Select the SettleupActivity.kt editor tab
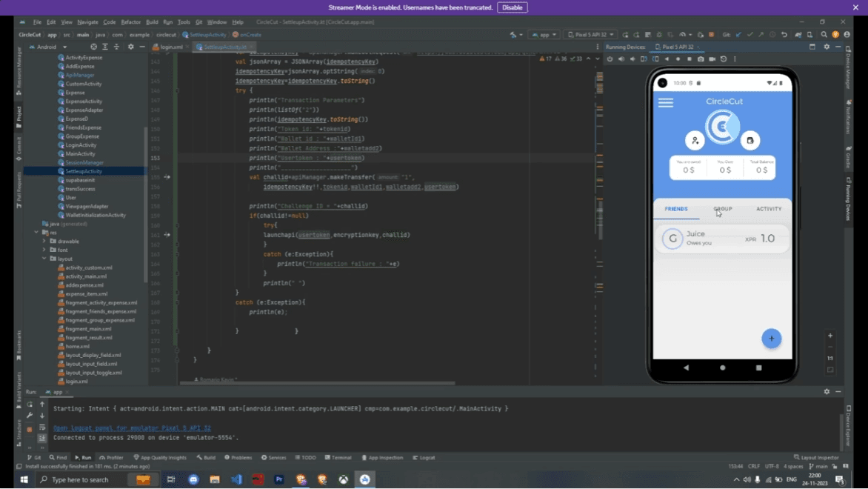 click(x=224, y=47)
